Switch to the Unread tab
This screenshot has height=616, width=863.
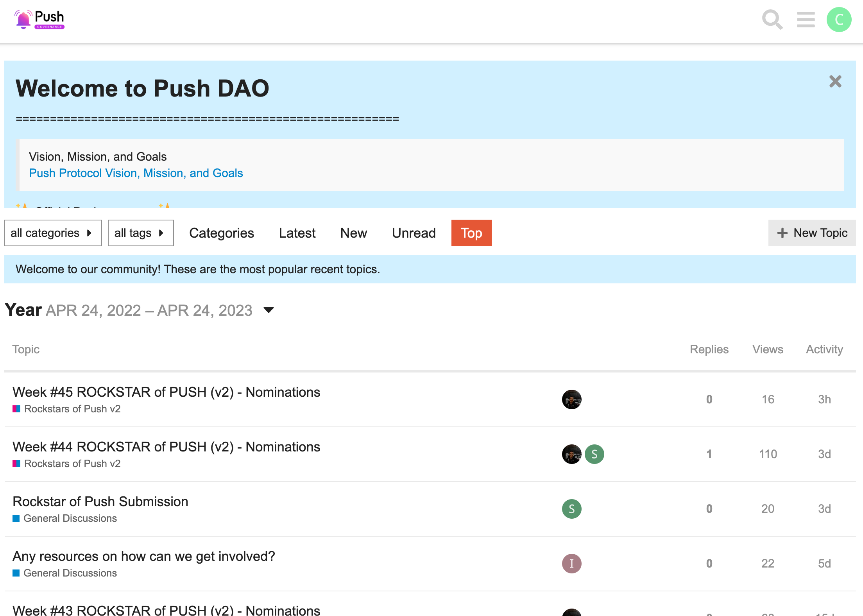[x=414, y=233]
